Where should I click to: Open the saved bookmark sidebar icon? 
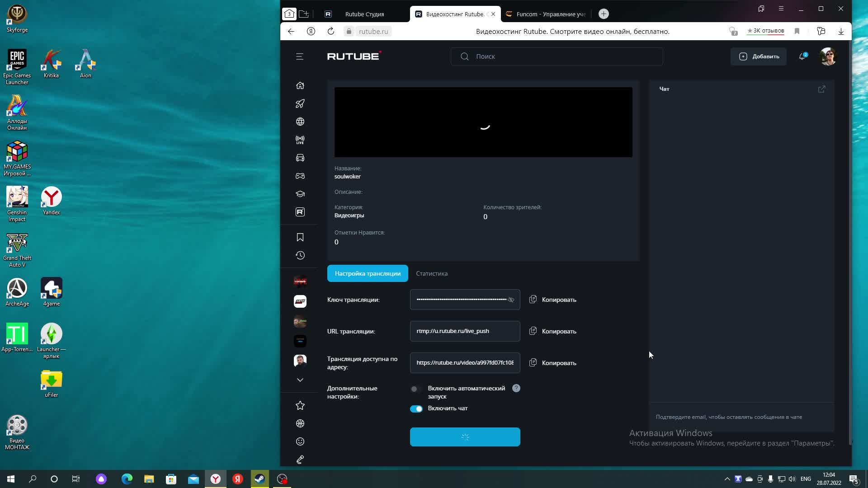pyautogui.click(x=300, y=237)
